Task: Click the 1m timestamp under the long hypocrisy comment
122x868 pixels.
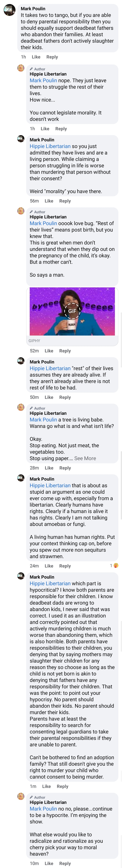Action: click(33, 786)
